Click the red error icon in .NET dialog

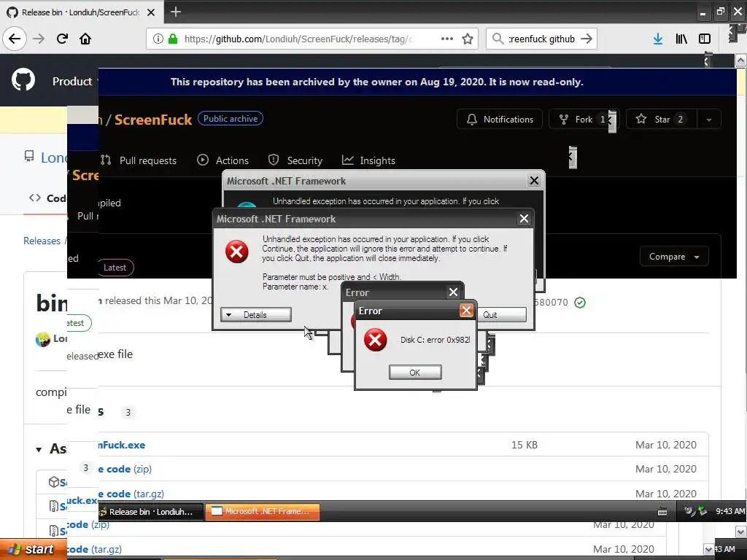(x=237, y=252)
